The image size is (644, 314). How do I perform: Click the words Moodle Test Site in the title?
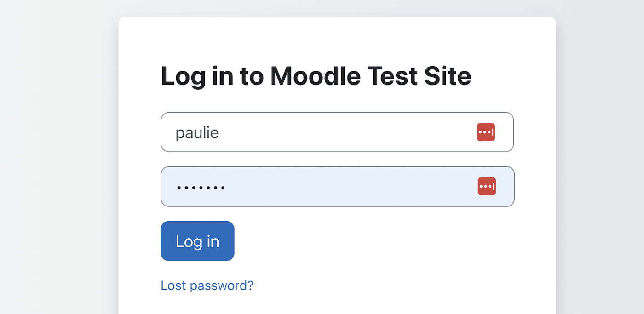[x=370, y=76]
